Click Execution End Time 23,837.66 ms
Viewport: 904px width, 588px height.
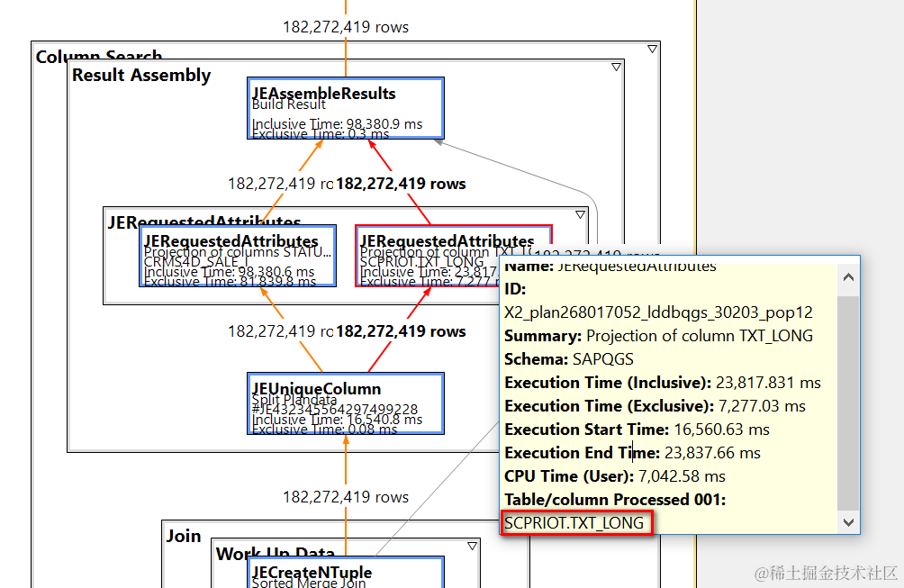(x=632, y=453)
